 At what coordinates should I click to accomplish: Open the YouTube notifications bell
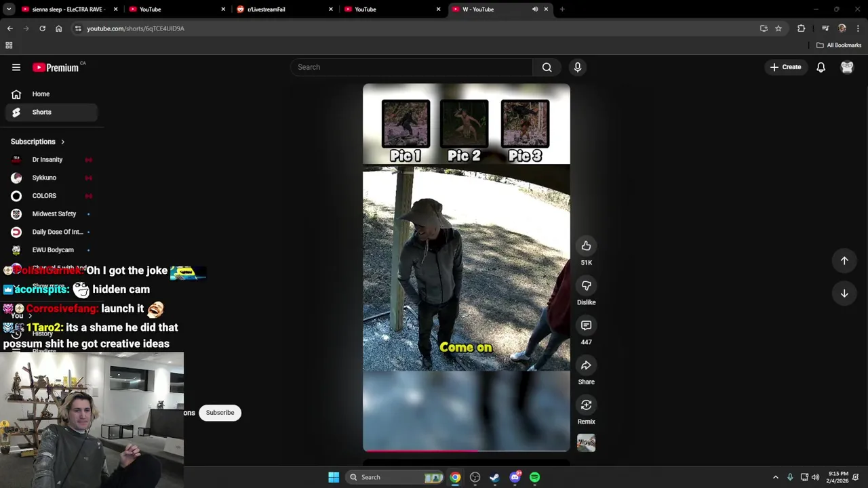tap(821, 67)
